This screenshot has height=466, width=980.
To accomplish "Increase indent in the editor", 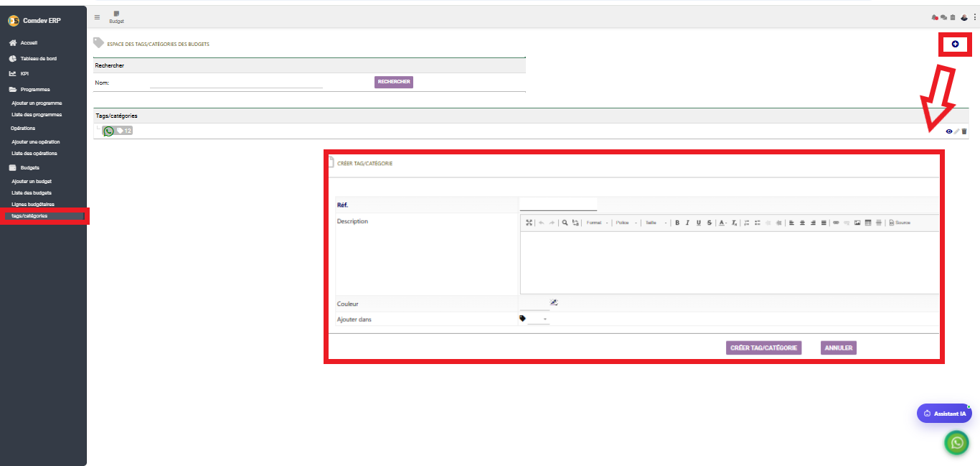I will [x=778, y=223].
